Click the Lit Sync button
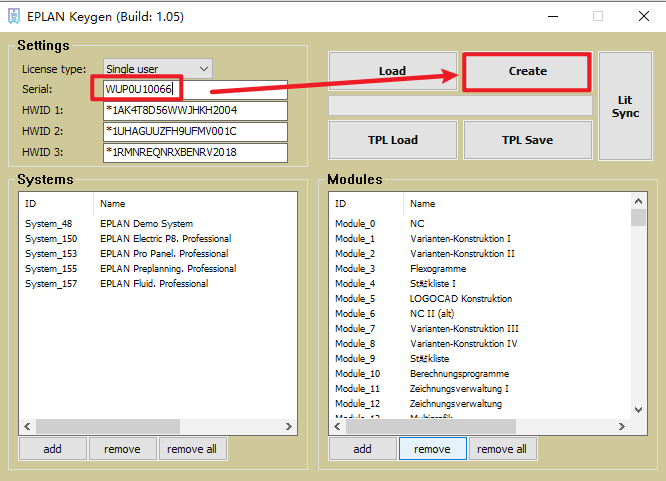Image resolution: width=666 pixels, height=481 pixels. coord(625,106)
